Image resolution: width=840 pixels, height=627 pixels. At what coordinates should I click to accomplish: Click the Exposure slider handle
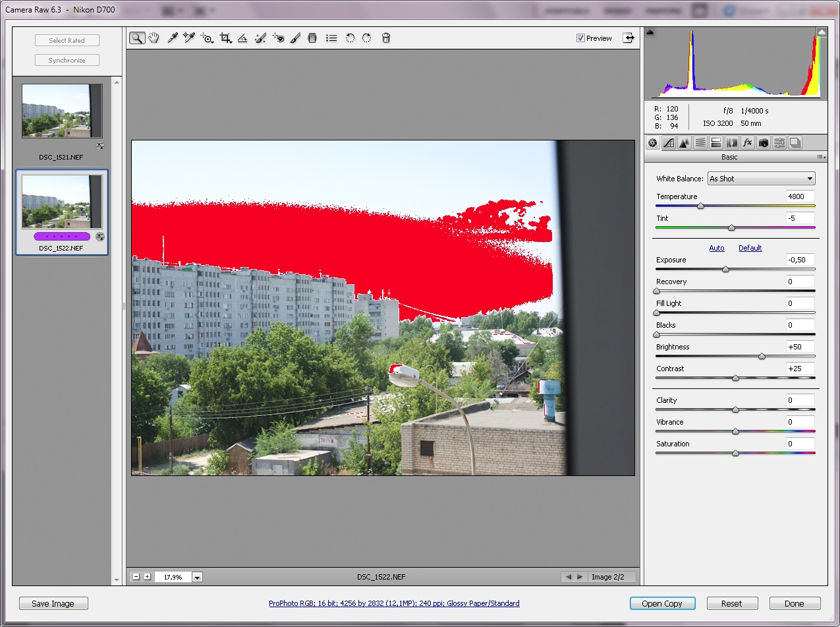pos(725,269)
